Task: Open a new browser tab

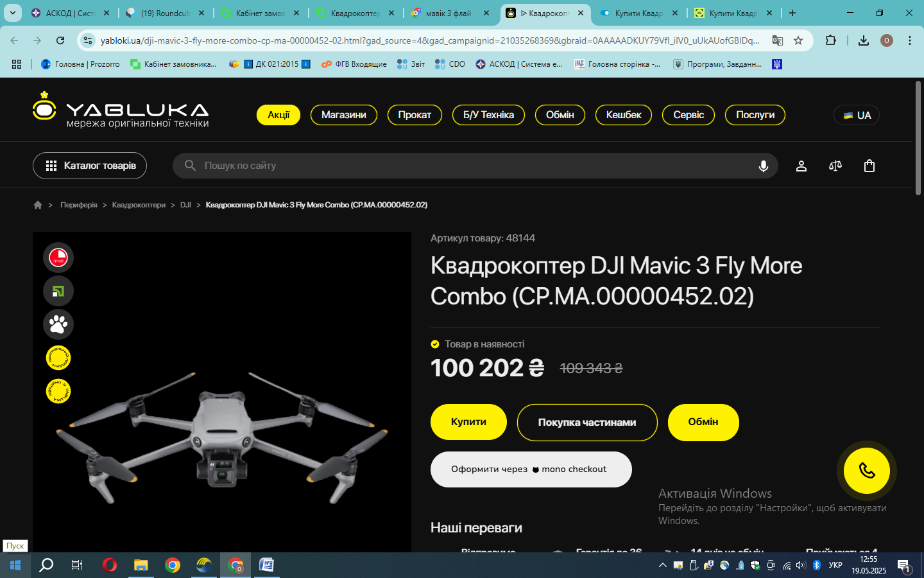Action: tap(792, 13)
